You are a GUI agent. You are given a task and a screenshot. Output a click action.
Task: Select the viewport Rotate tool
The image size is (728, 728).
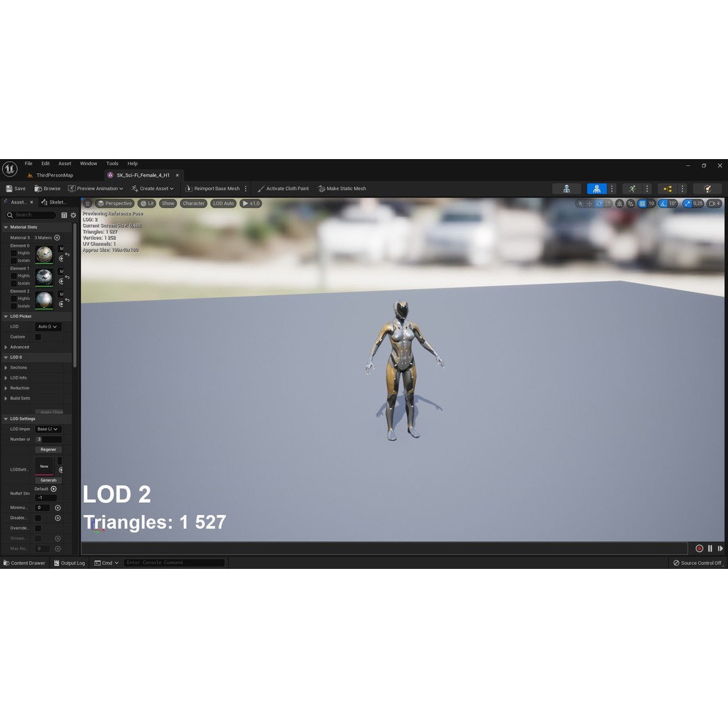coord(599,204)
